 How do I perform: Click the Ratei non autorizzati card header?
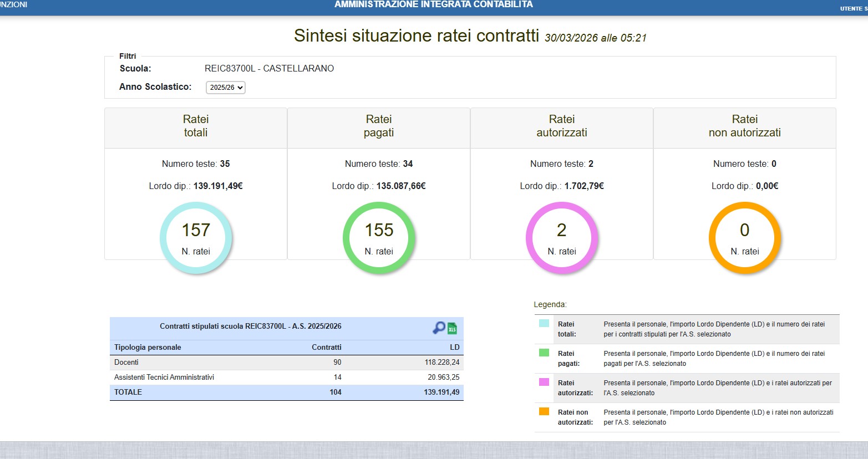[745, 126]
